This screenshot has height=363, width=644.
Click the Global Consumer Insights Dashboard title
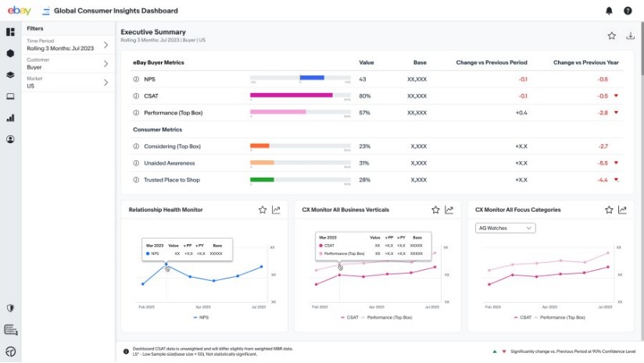tap(116, 11)
